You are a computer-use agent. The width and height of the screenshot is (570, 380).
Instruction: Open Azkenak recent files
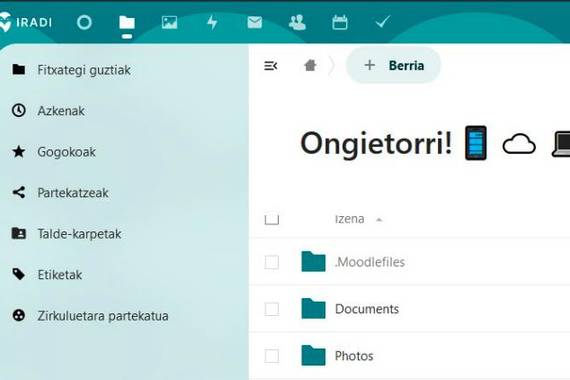click(x=61, y=111)
